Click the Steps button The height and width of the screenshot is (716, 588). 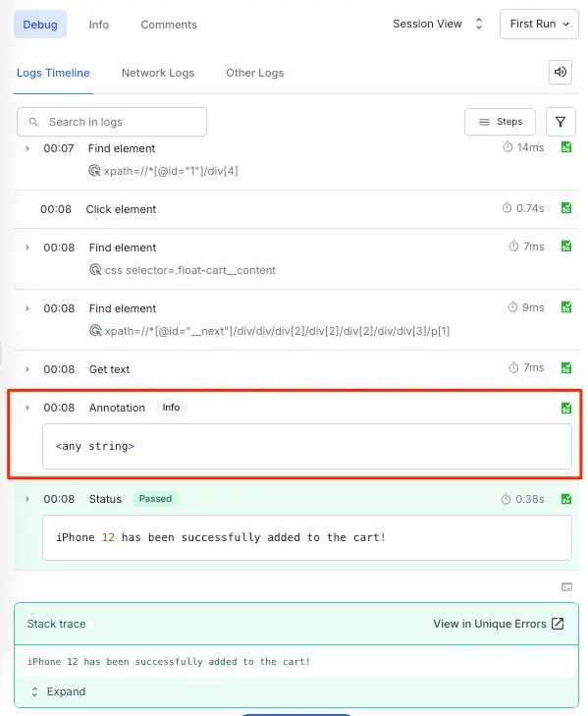click(500, 122)
